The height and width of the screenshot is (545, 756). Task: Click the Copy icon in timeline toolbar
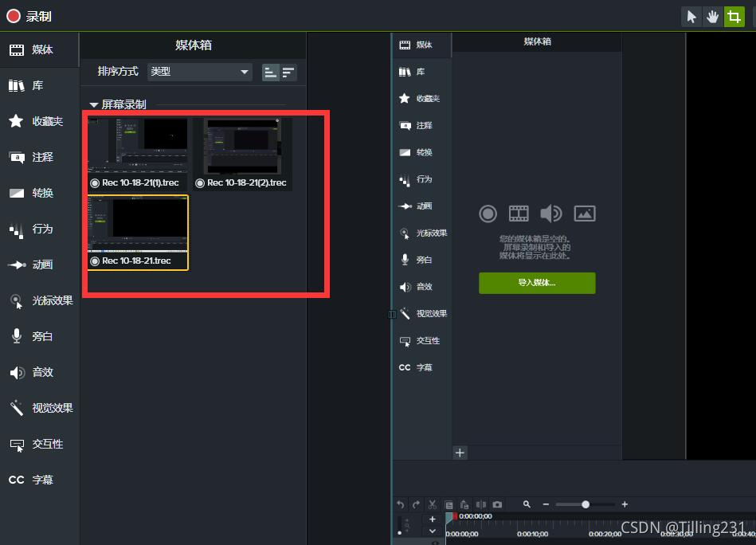[449, 504]
